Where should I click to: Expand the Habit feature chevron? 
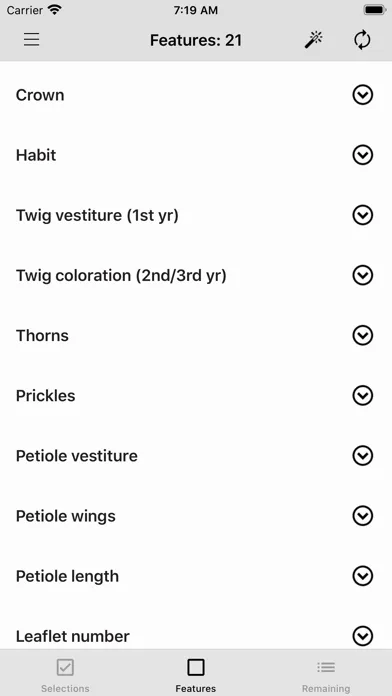(x=363, y=155)
